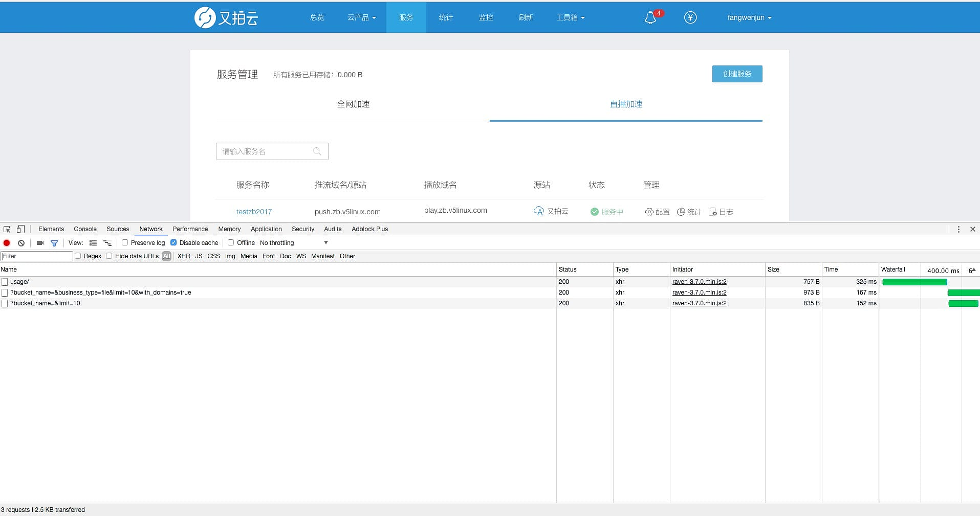Click the service name search field

266,151
